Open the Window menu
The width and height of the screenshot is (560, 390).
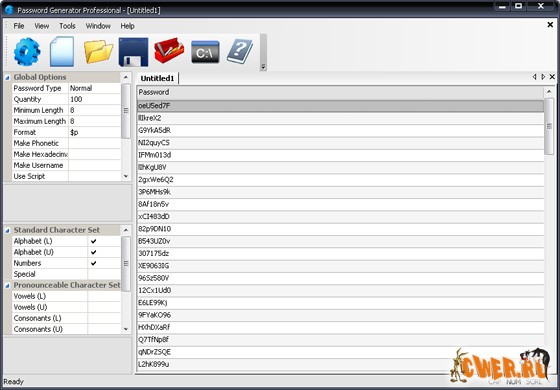pos(98,26)
